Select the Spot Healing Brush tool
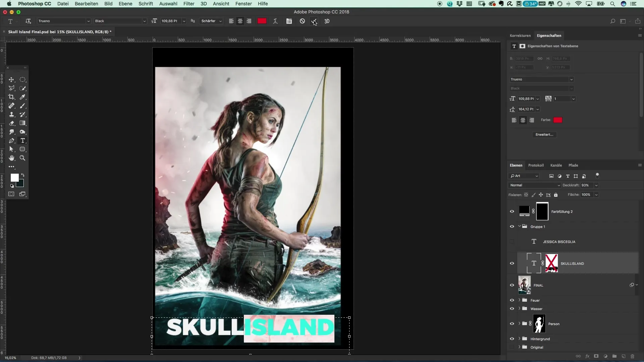This screenshot has height=362, width=644. [11, 106]
